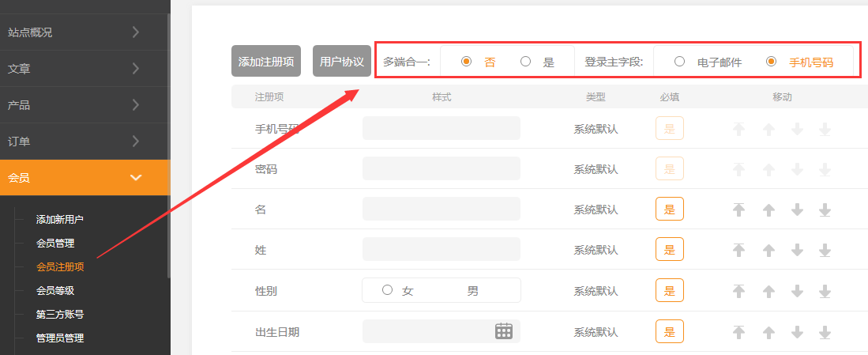
Task: Move the 姓 field down one position
Action: click(x=797, y=250)
